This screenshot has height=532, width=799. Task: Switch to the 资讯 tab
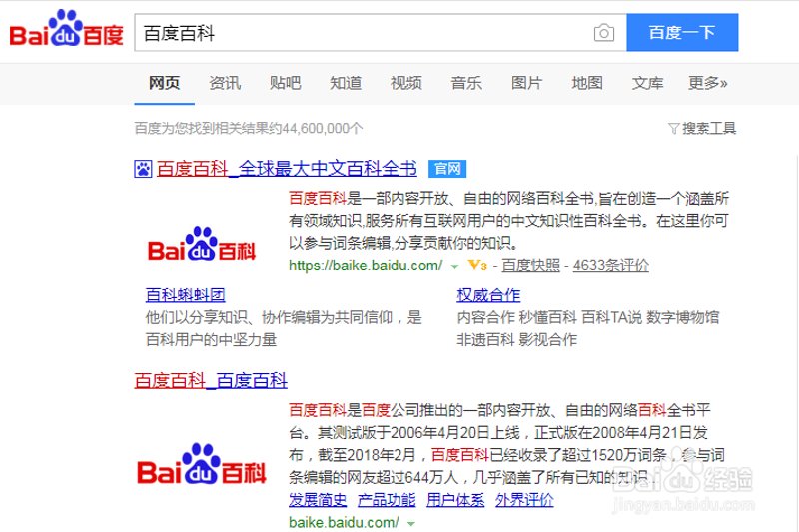225,83
